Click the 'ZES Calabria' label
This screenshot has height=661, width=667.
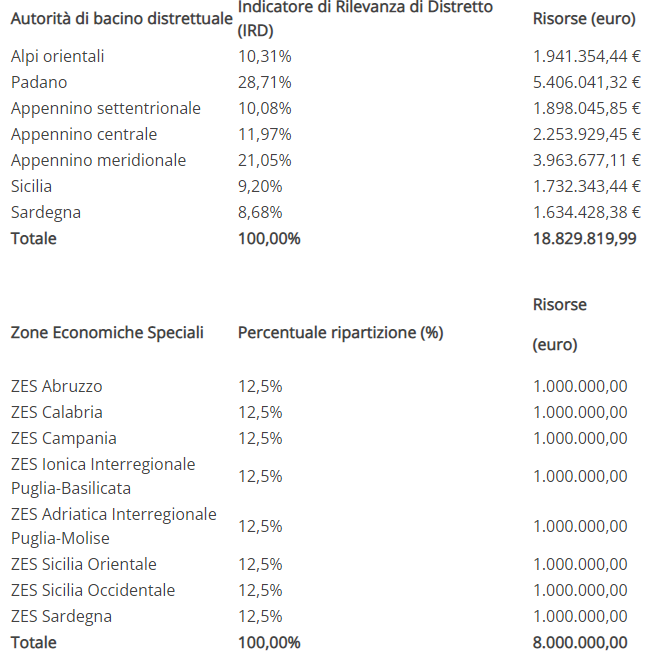point(57,412)
